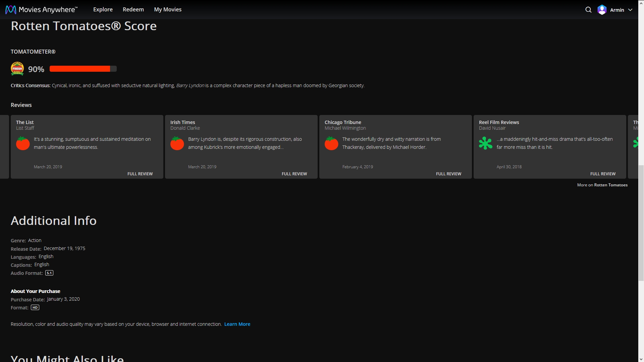Open the search magnifier icon
Image resolution: width=644 pixels, height=362 pixels.
tap(588, 10)
